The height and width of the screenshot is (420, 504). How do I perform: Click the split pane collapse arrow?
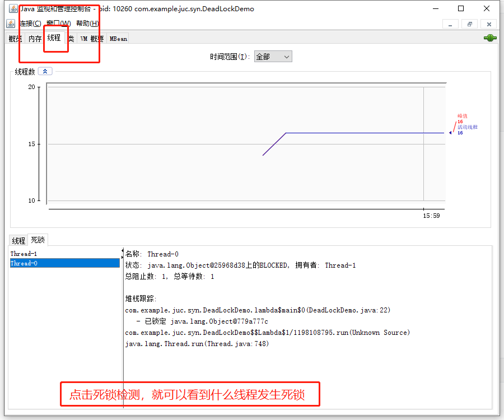[x=123, y=250]
